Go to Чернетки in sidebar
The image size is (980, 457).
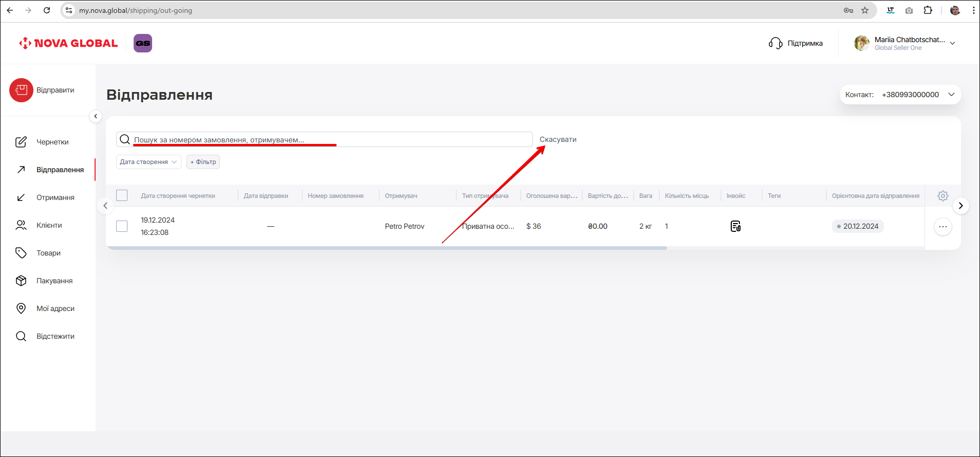(x=52, y=142)
